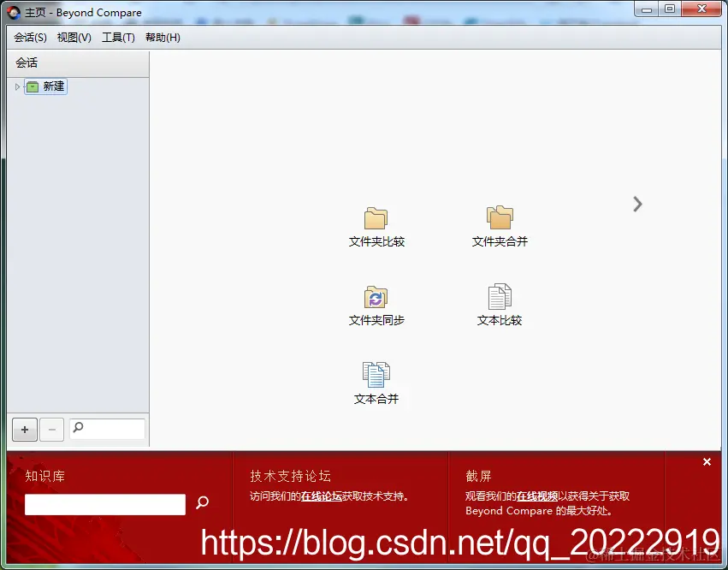Screen dimensions: 728x570
Task: Maximize the Beyond Compare window
Action: point(670,9)
